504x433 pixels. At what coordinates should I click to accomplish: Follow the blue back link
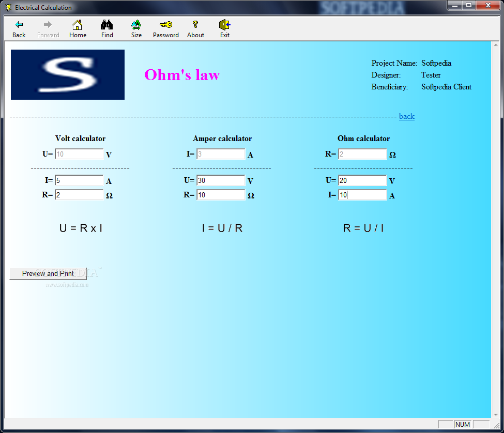click(407, 116)
